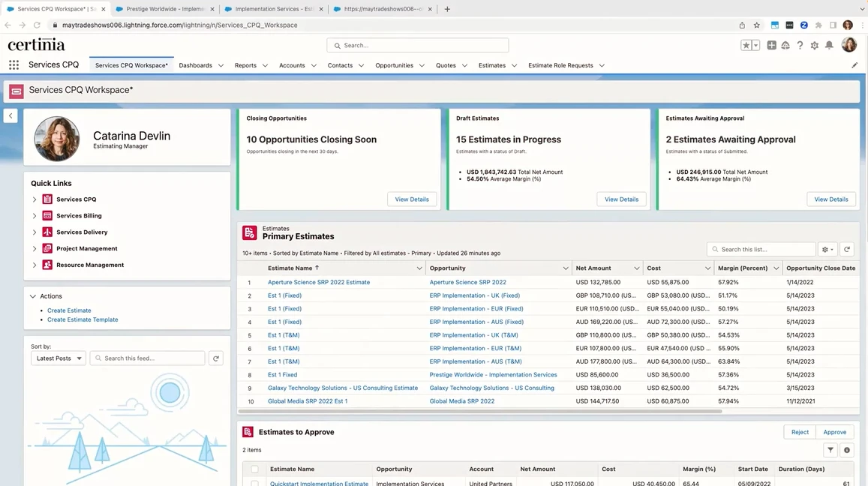
Task: Open the Create Estimate action link
Action: click(69, 310)
